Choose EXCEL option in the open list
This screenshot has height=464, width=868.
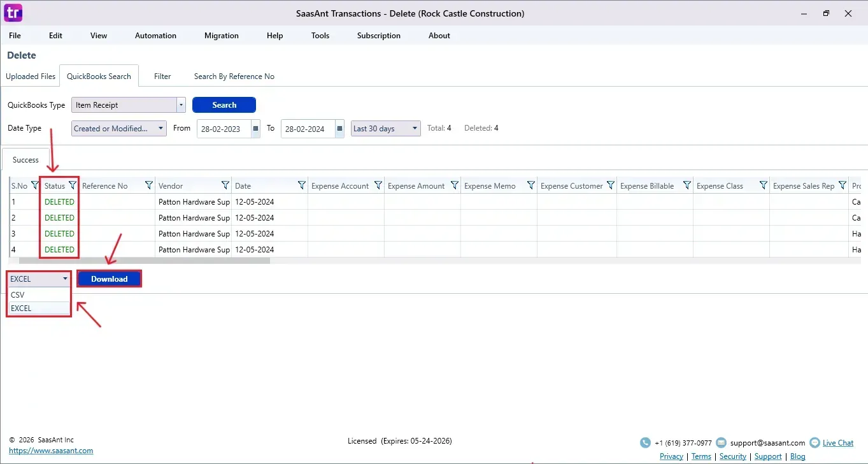[x=38, y=308]
